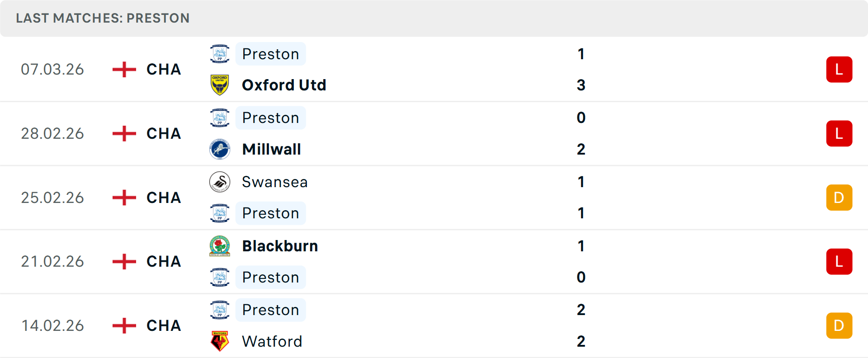Click the Last Matches: Preston header

pos(103,18)
